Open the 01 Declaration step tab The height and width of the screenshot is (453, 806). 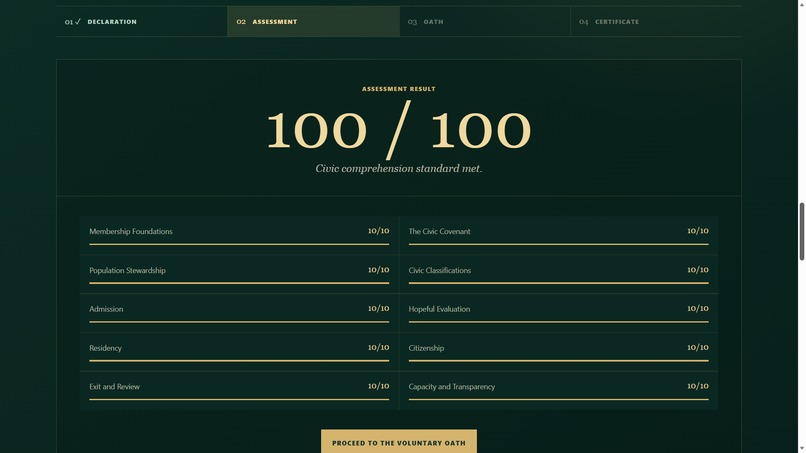pyautogui.click(x=142, y=22)
